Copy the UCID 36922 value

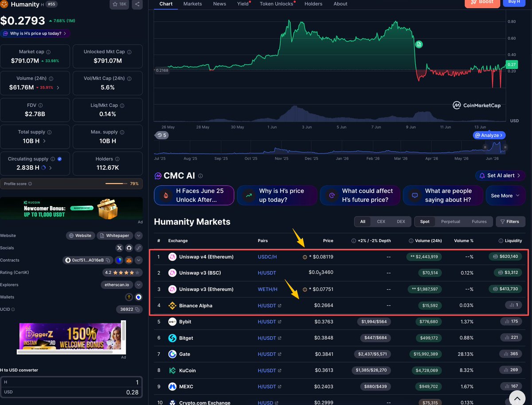coord(137,309)
